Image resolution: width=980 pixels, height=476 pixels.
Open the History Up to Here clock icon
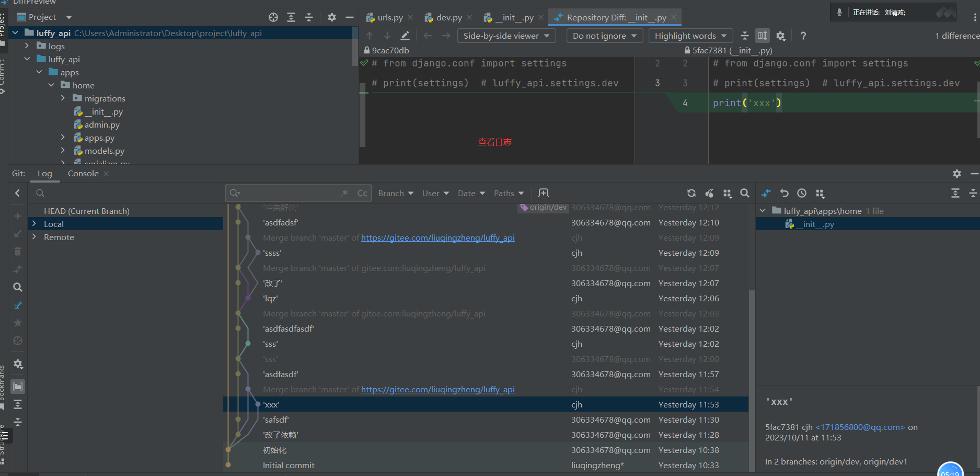point(802,193)
